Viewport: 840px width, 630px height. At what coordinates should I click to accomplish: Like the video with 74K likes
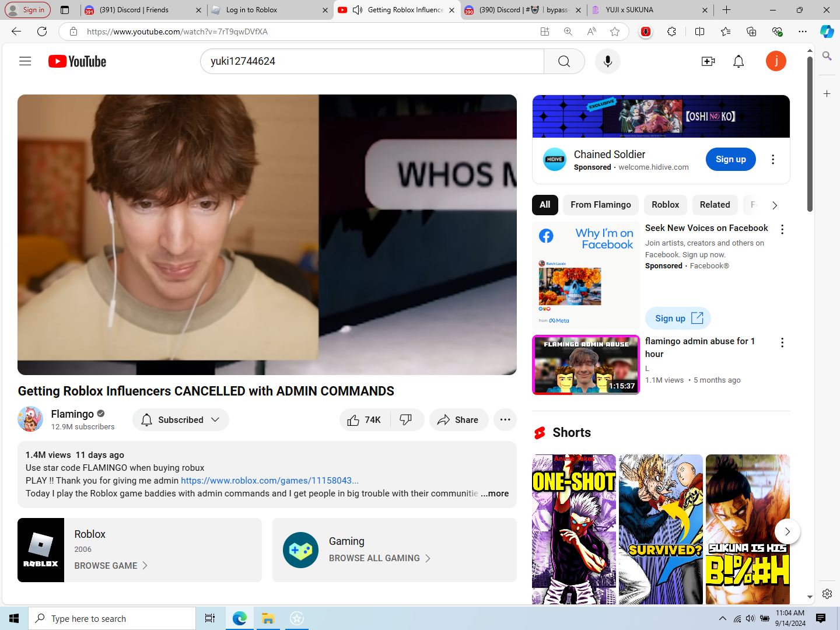[364, 420]
